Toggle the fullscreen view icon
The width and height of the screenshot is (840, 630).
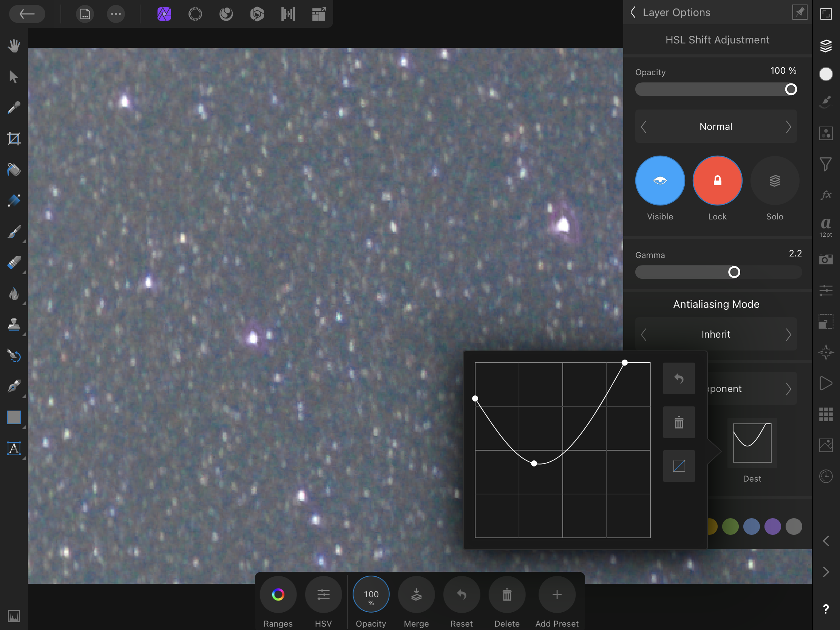pos(826,14)
